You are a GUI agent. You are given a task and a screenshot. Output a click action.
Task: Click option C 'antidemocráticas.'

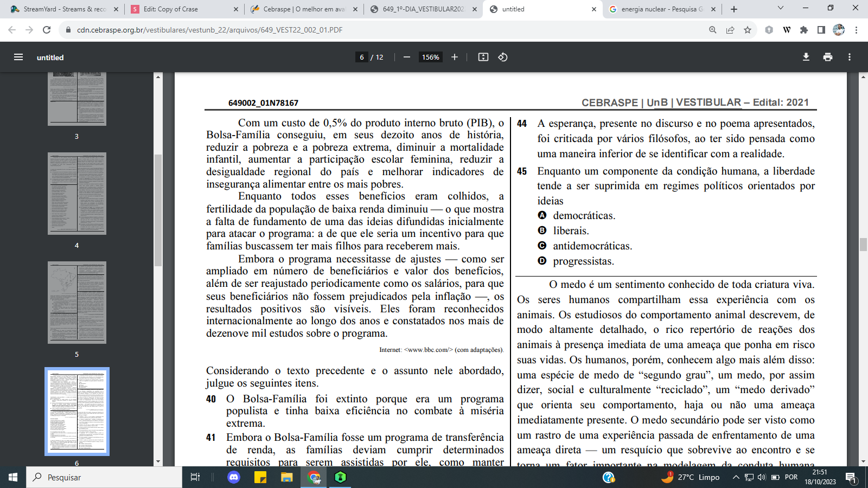pyautogui.click(x=592, y=246)
